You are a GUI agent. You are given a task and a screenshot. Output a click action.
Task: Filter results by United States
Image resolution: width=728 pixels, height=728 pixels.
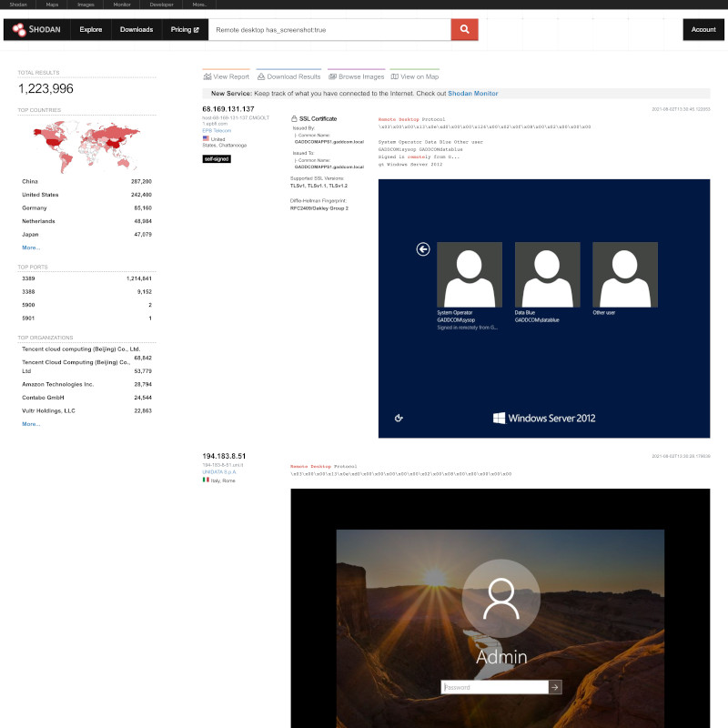tap(86, 195)
